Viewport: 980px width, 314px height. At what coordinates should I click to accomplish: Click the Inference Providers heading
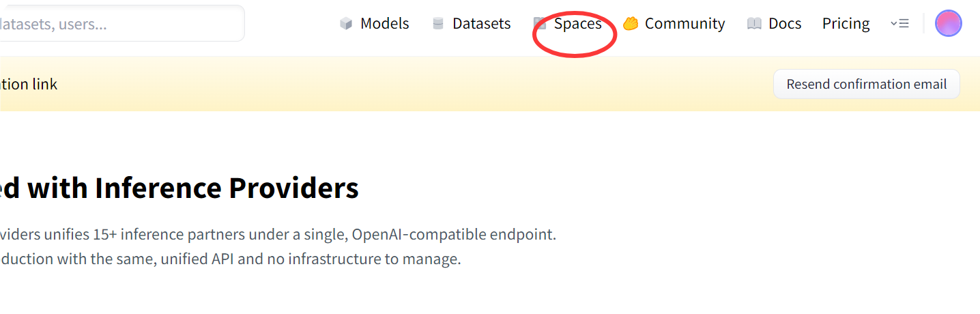(179, 188)
